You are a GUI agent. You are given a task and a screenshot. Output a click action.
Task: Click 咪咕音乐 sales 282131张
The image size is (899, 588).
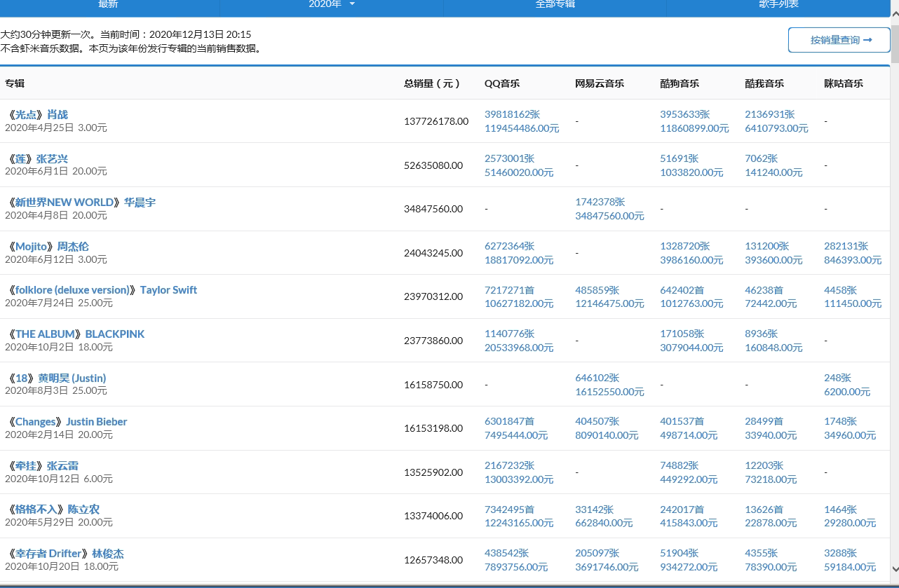[x=846, y=246]
